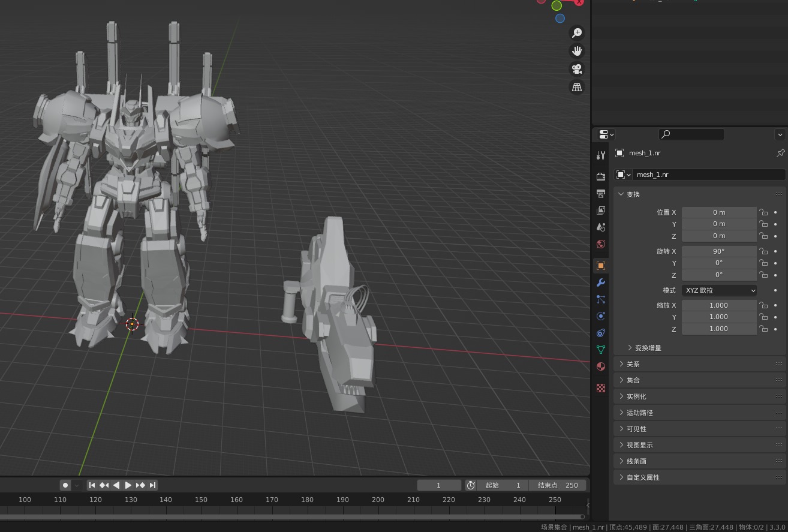Open the Modifiers wrench tab
Screen dimensions: 788x532
click(x=601, y=282)
